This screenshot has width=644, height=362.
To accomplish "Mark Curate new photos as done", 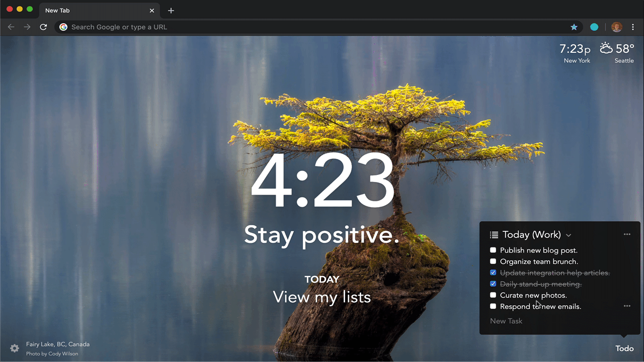I will 493,295.
